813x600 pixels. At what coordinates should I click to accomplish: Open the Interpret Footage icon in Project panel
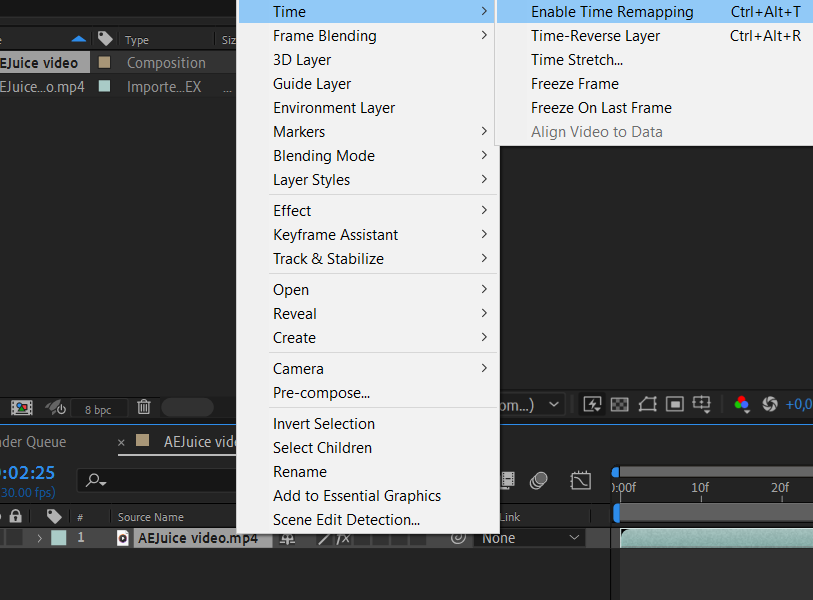[x=22, y=408]
